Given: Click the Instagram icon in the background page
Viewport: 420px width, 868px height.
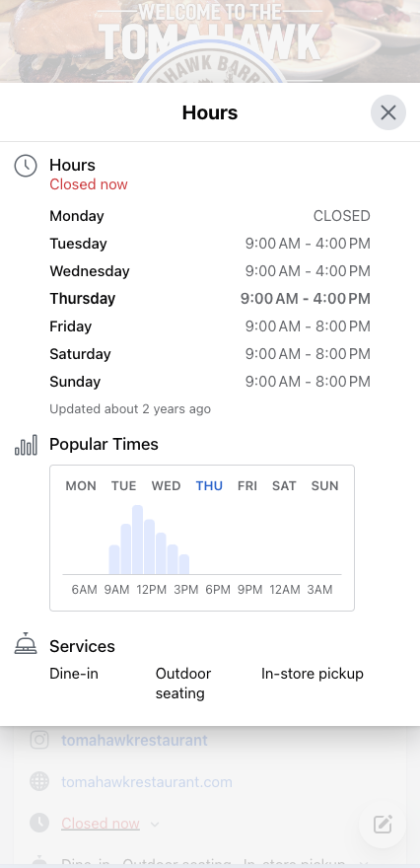Looking at the screenshot, I should (x=39, y=740).
